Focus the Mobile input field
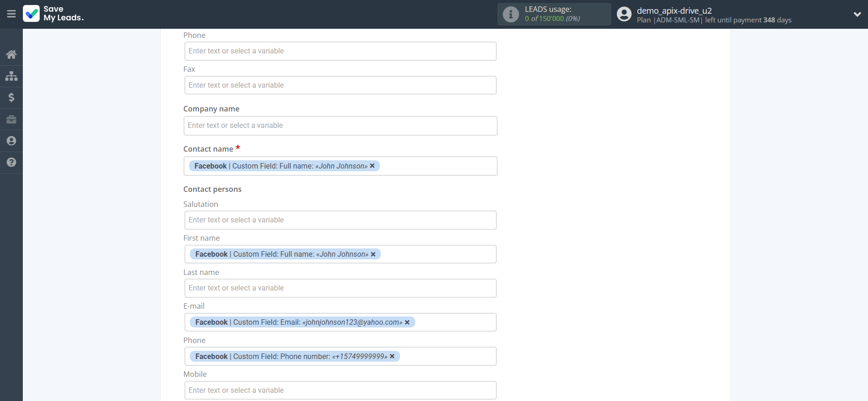 click(x=340, y=390)
